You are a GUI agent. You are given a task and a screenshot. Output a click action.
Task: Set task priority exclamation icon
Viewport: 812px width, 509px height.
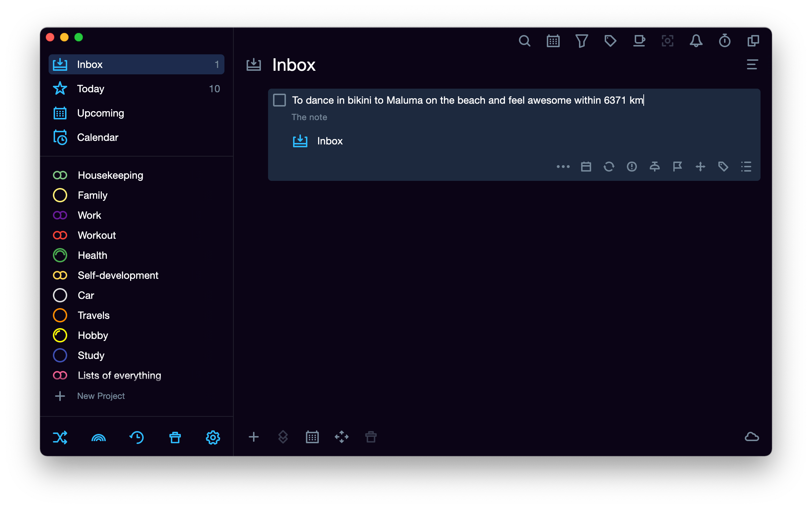tap(632, 167)
